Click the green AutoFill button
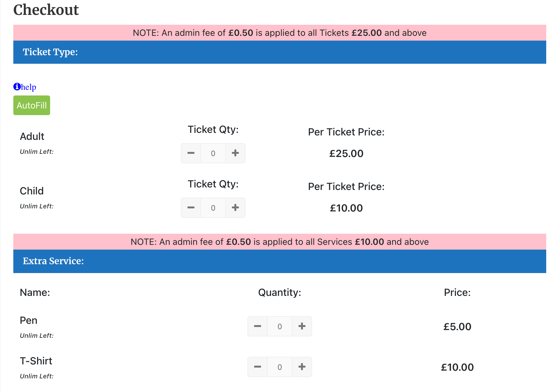Screen dimensions: 557x392 [32, 105]
